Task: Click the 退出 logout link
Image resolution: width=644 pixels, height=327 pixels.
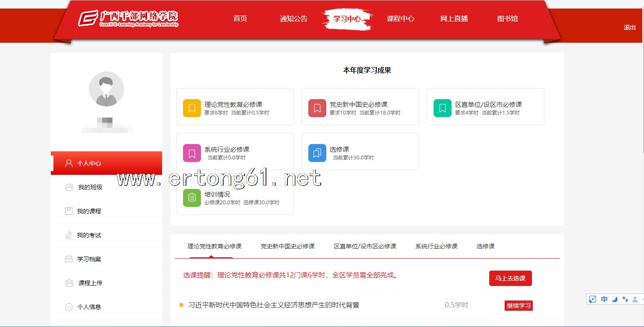Action: (629, 27)
